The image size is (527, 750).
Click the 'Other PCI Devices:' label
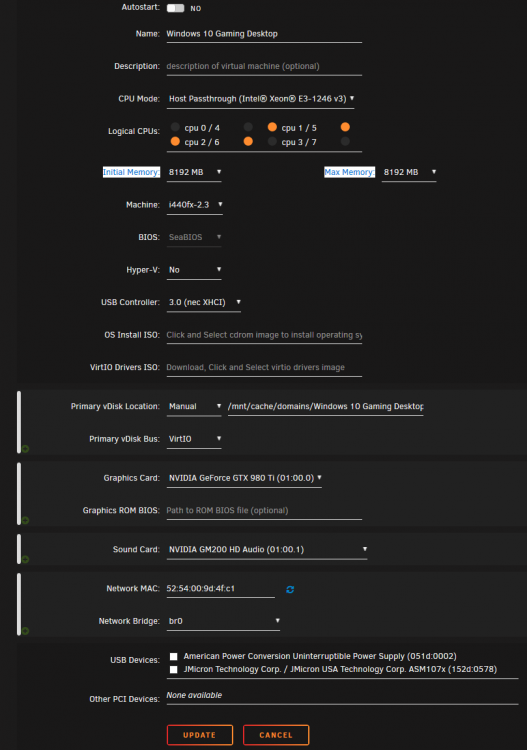(x=124, y=699)
